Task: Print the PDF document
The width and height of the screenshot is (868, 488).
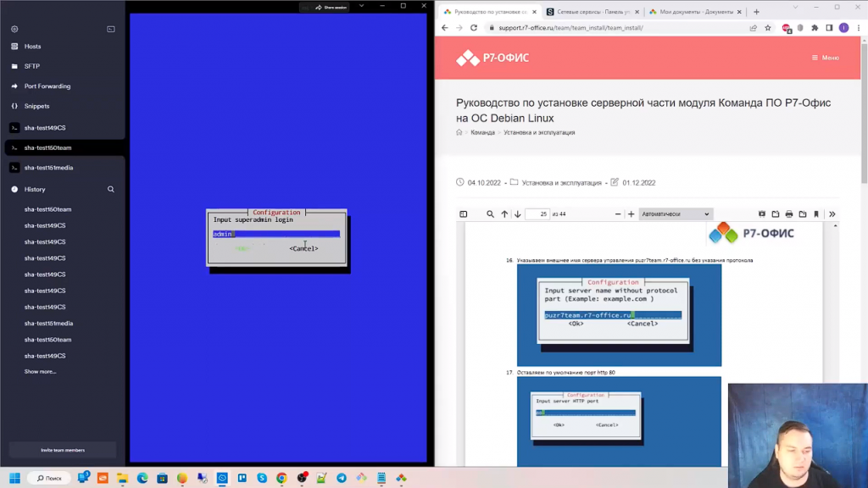Action: click(789, 214)
